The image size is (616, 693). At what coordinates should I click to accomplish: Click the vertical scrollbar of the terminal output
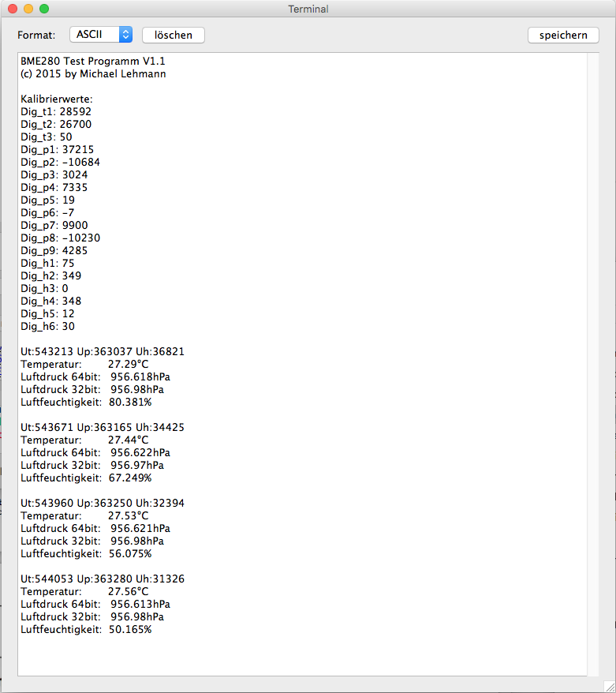point(593,364)
